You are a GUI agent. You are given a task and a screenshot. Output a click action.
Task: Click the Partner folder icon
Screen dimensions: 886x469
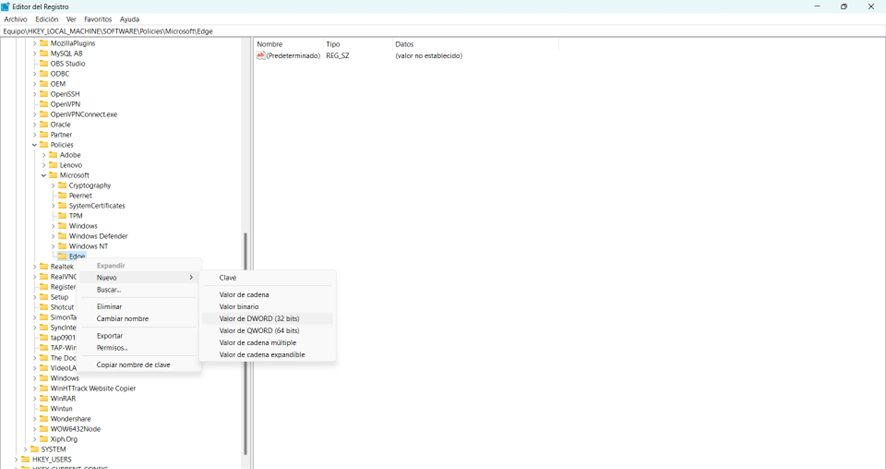click(x=44, y=134)
